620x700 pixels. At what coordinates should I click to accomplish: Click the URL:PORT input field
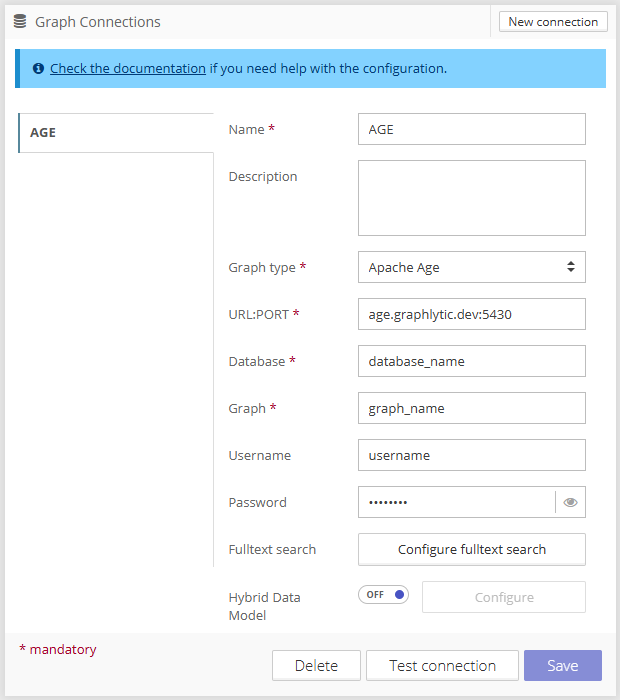(x=471, y=314)
